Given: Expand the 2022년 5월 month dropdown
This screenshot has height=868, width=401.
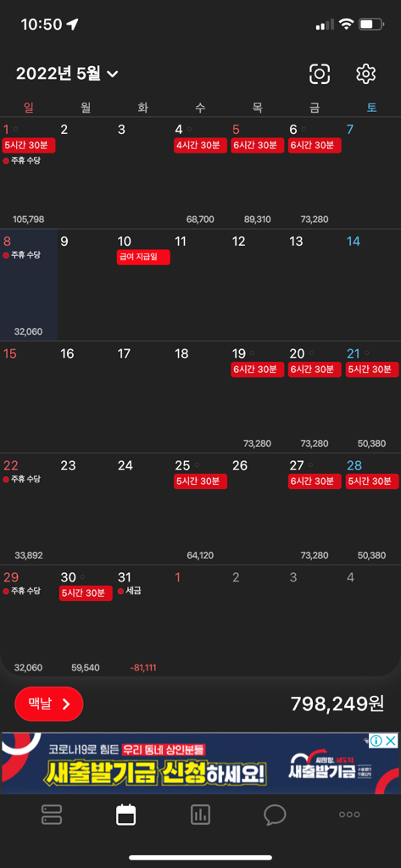Looking at the screenshot, I should [x=67, y=74].
